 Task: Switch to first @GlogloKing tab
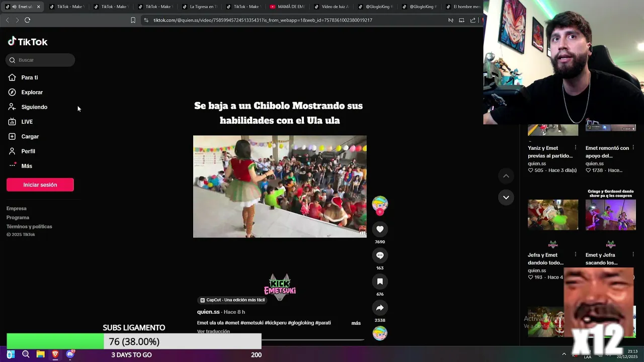pos(375,7)
